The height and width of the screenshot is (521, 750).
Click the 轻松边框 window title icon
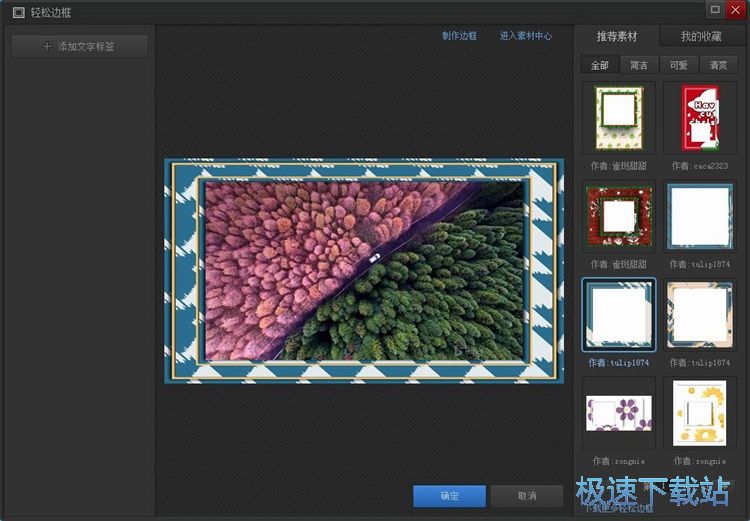pyautogui.click(x=18, y=12)
